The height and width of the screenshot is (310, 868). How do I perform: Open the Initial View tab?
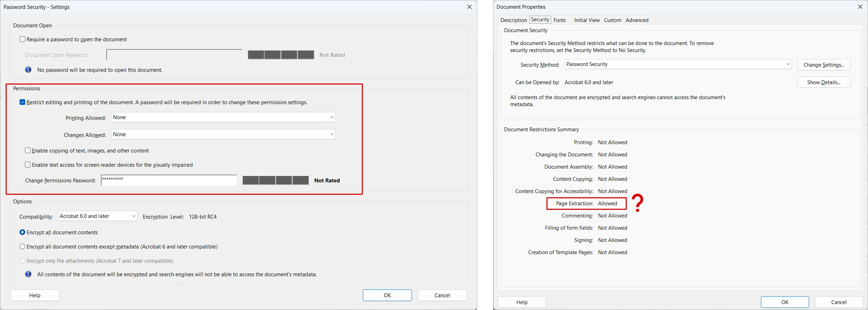pos(587,20)
